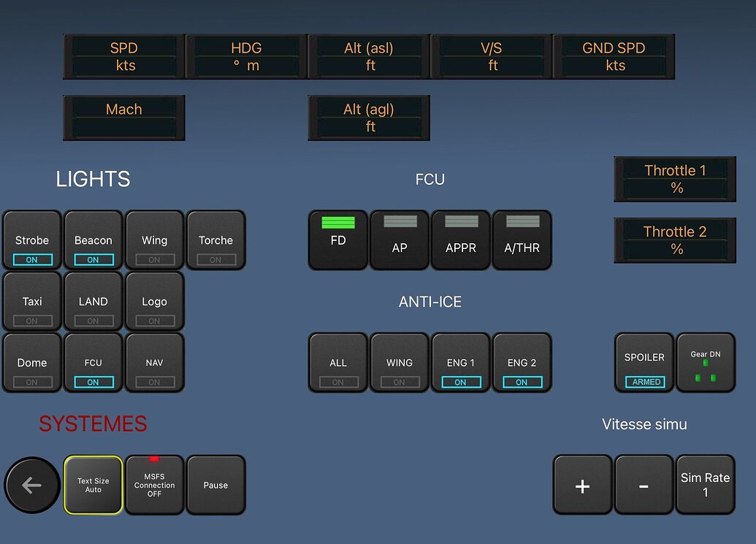This screenshot has height=544, width=756.
Task: Click the Text Size Auto button
Action: point(93,485)
